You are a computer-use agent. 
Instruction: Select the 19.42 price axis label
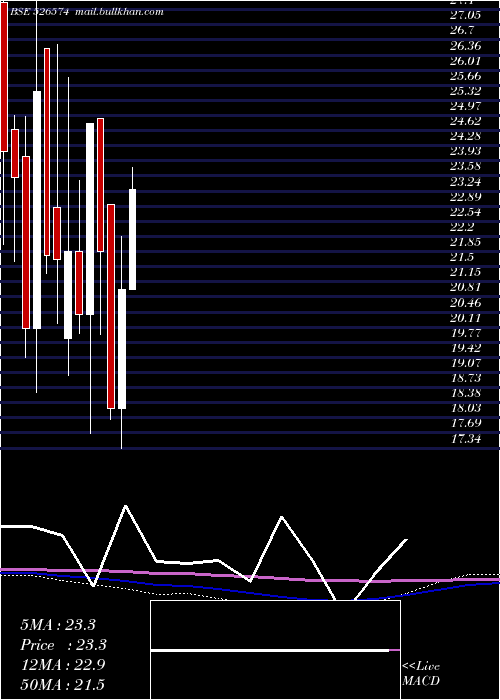466,348
